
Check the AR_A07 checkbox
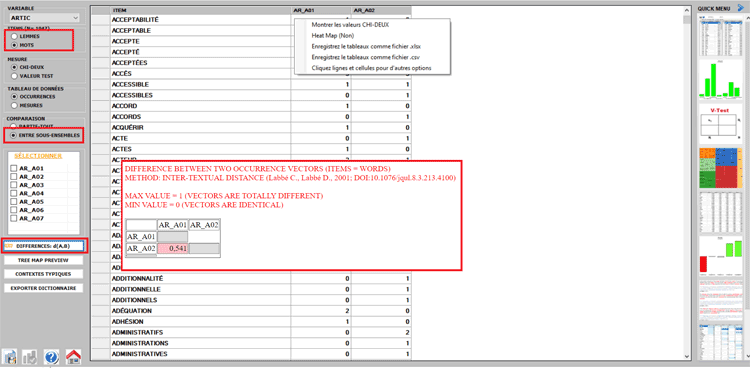tap(13, 218)
